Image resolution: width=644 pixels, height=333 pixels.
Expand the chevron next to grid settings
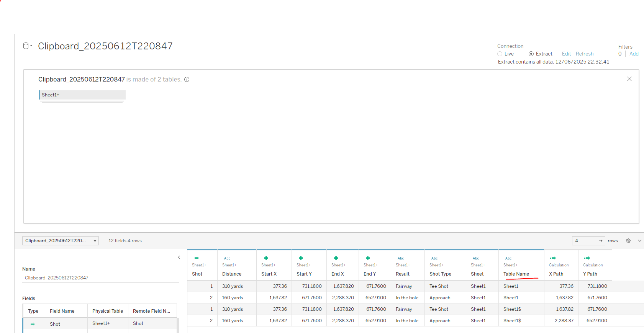tap(639, 241)
